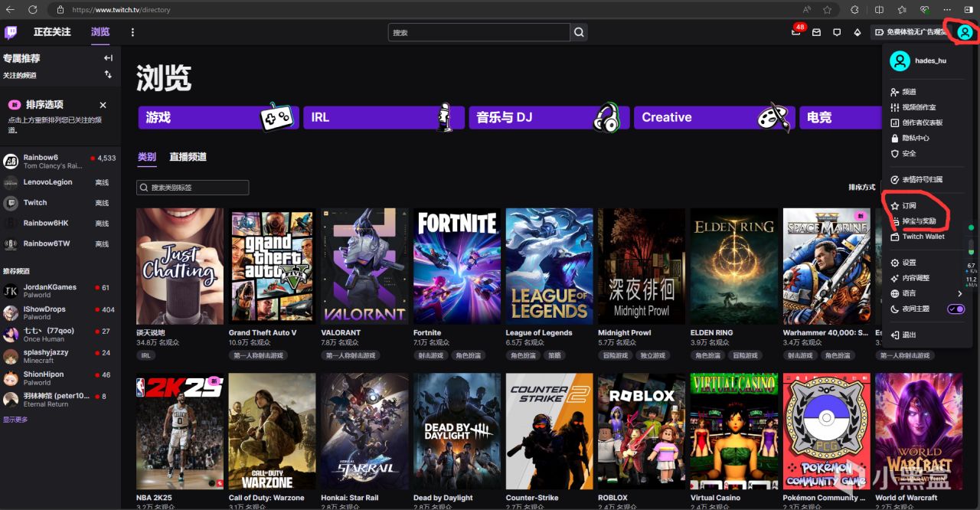This screenshot has width=980, height=510.
Task: Click the 免费体验无广告观赏 button
Action: pos(910,32)
